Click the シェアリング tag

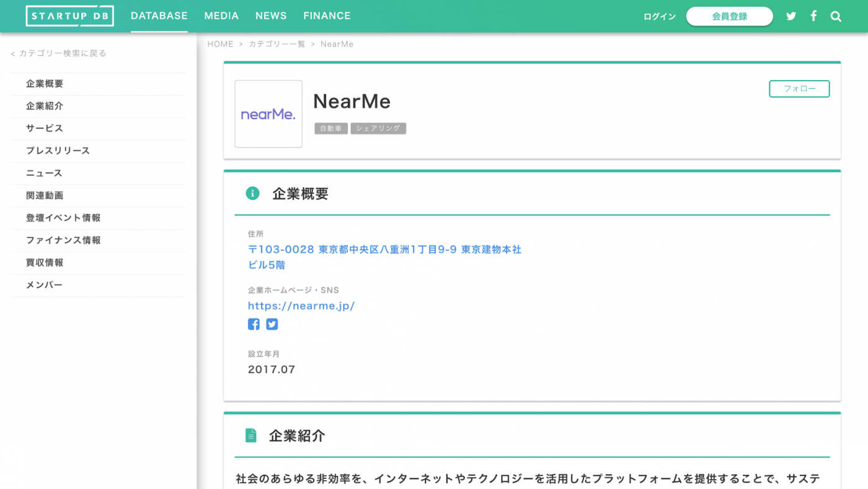click(x=378, y=128)
